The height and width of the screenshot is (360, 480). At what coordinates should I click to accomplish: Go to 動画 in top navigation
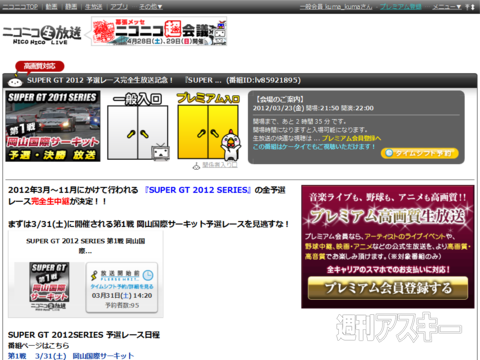point(51,6)
